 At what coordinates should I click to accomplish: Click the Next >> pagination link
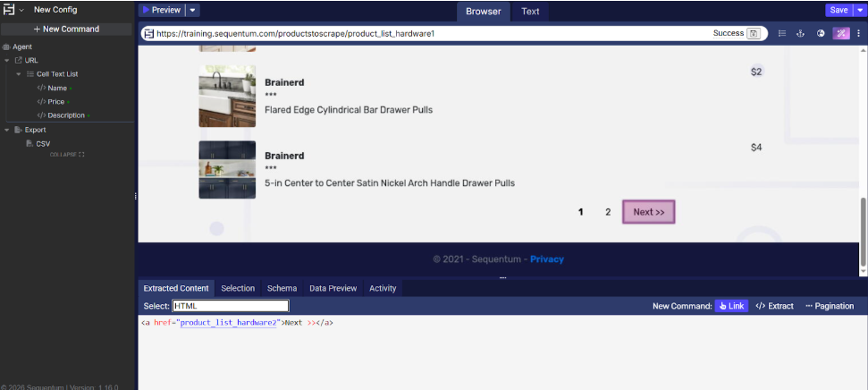pos(648,212)
